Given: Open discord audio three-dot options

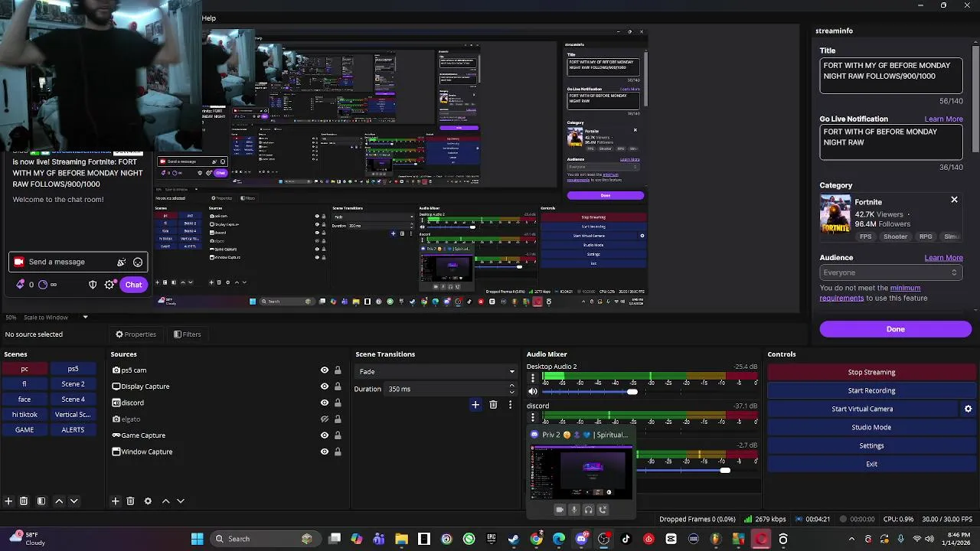Looking at the screenshot, I should 533,418.
